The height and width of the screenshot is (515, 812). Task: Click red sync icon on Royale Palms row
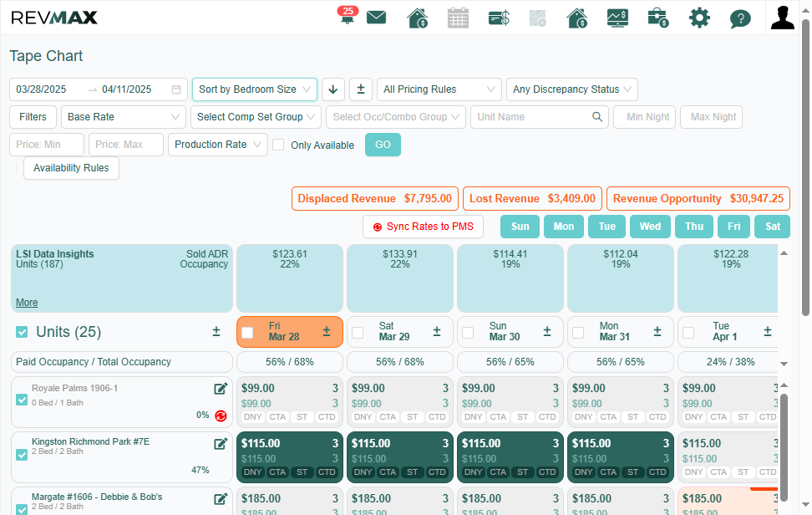point(221,416)
